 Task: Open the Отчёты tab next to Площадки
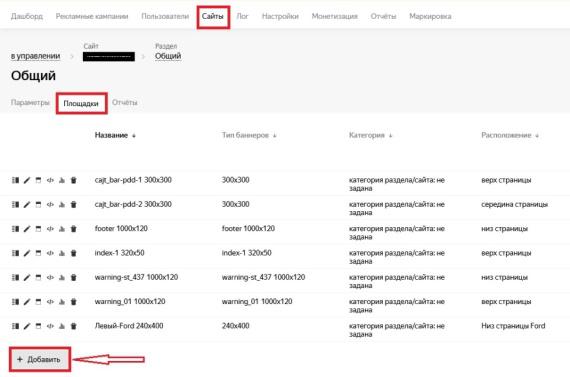coord(125,103)
